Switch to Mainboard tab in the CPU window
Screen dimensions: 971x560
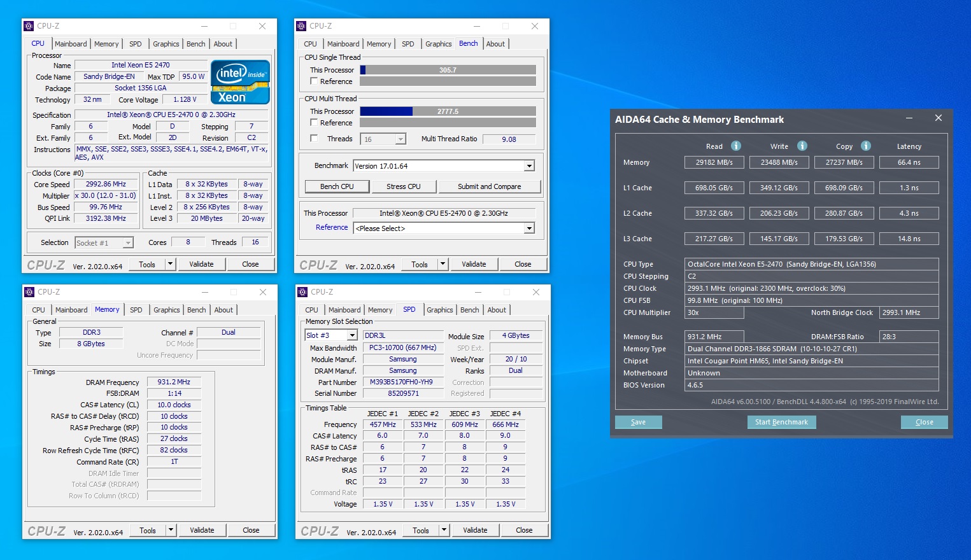tap(71, 44)
